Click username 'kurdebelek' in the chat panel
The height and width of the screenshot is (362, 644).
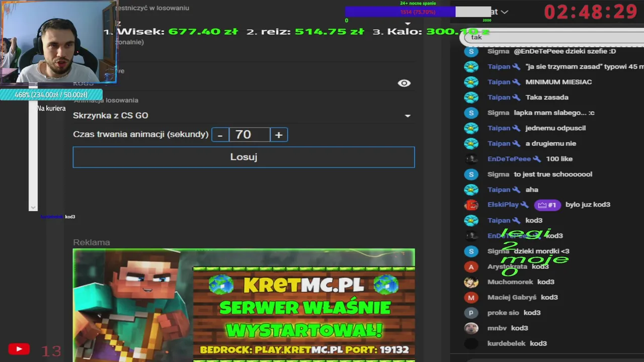pyautogui.click(x=506, y=344)
